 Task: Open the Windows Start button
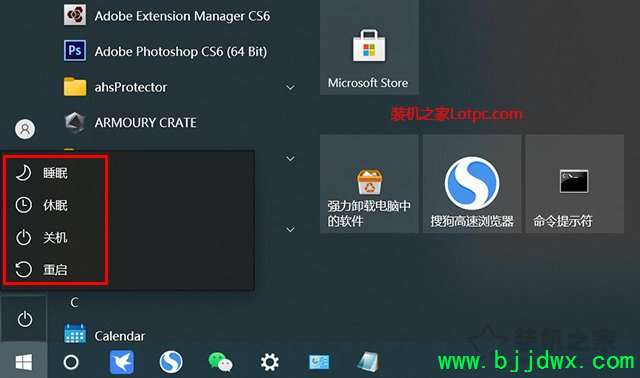coord(24,362)
